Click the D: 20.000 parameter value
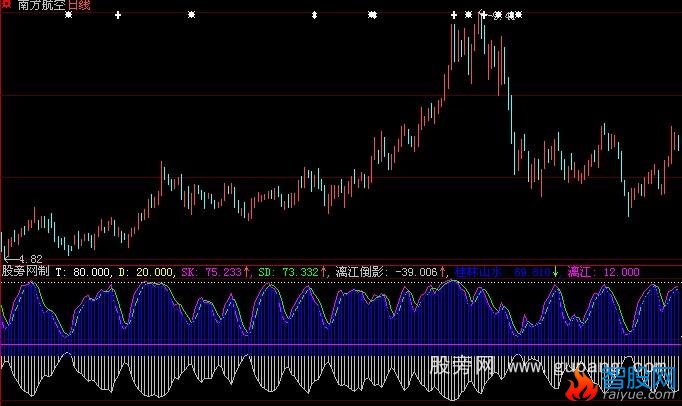 click(x=145, y=271)
